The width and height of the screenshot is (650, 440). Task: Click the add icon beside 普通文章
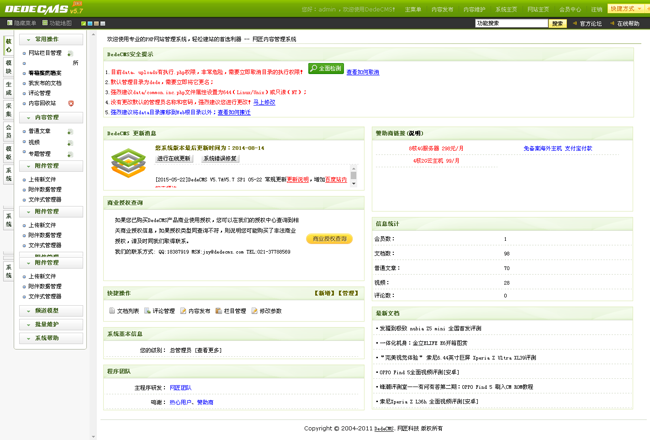[70, 131]
